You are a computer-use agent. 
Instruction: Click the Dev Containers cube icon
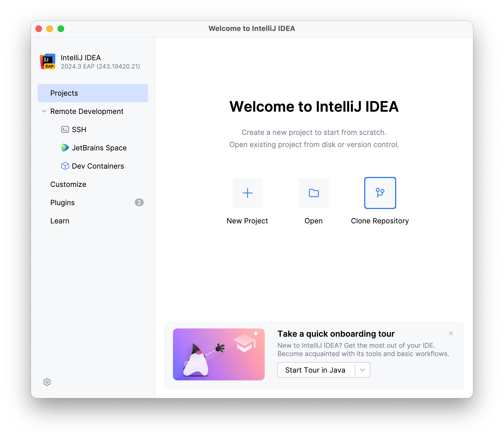pos(65,166)
